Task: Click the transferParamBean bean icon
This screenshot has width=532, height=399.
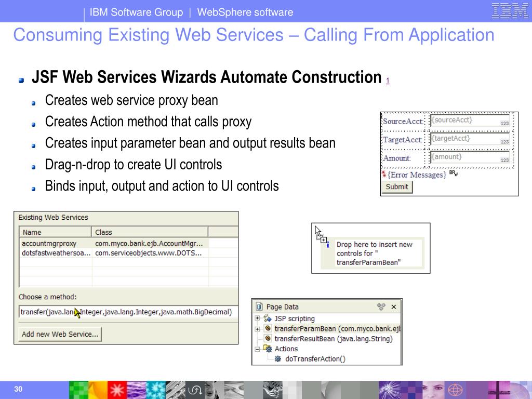Action: pos(268,328)
